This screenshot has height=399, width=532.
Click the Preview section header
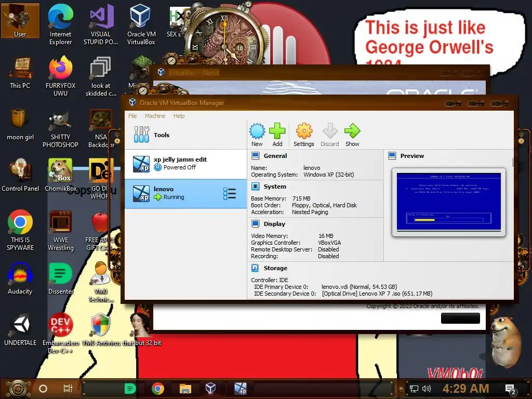[x=412, y=156]
